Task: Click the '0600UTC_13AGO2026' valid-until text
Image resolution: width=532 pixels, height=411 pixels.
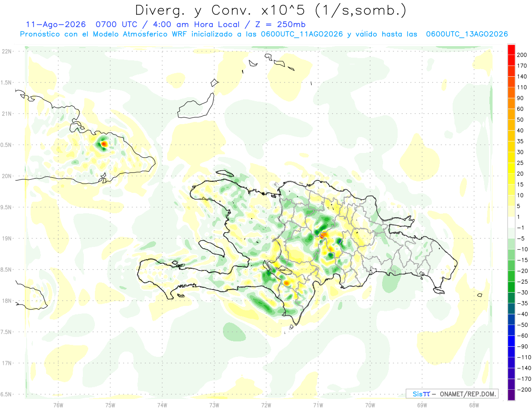Action: (x=467, y=34)
